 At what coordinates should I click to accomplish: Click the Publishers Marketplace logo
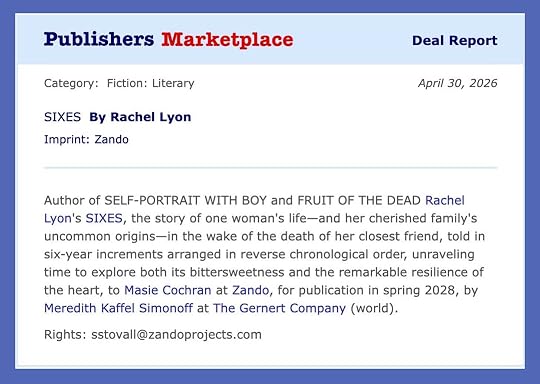168,39
